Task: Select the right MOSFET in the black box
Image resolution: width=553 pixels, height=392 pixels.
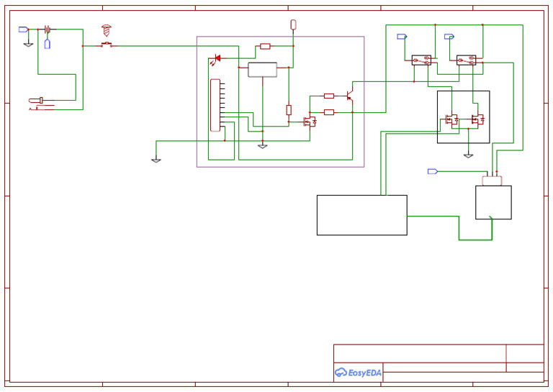Action: pyautogui.click(x=478, y=119)
